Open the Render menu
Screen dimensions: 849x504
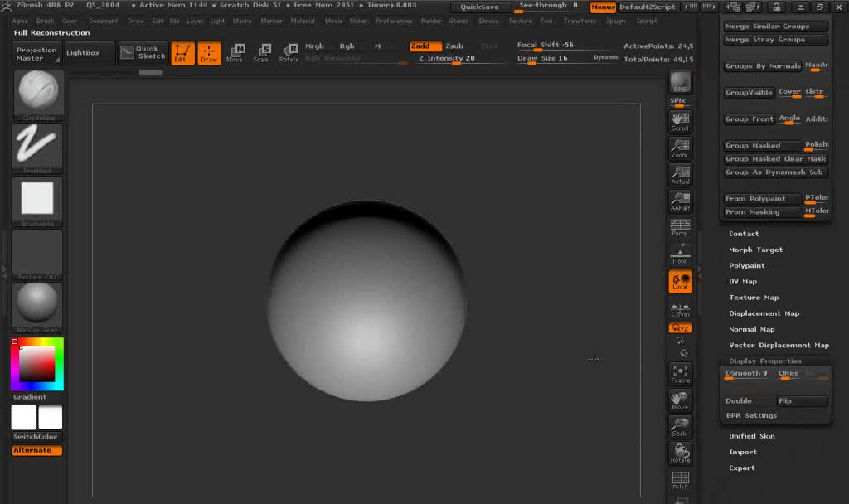click(431, 21)
